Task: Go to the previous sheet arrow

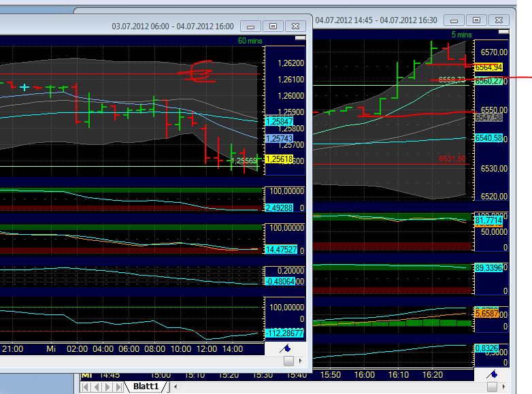Action: (97, 387)
